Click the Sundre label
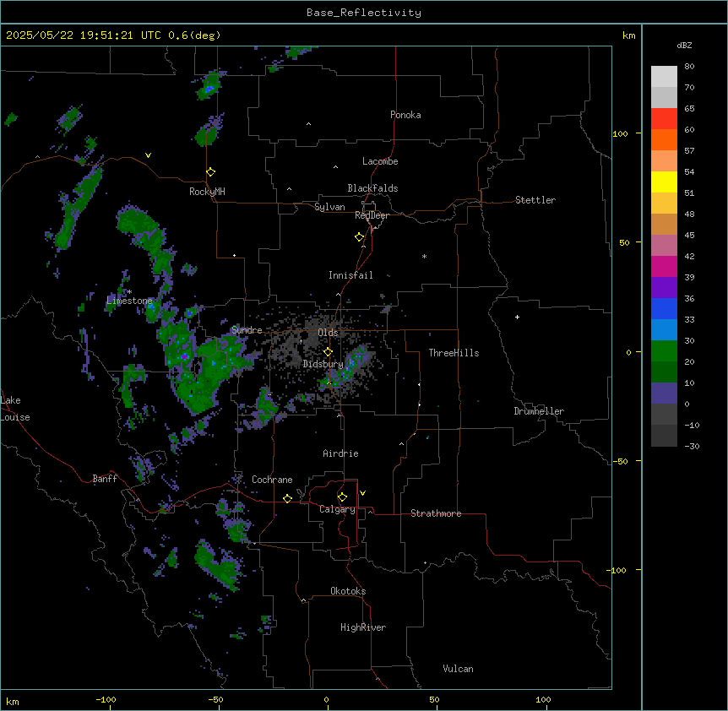 [247, 330]
